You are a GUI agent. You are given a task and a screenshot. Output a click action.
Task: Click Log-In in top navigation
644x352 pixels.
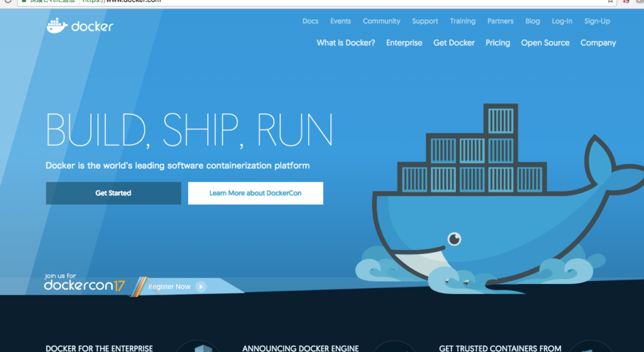pyautogui.click(x=562, y=21)
